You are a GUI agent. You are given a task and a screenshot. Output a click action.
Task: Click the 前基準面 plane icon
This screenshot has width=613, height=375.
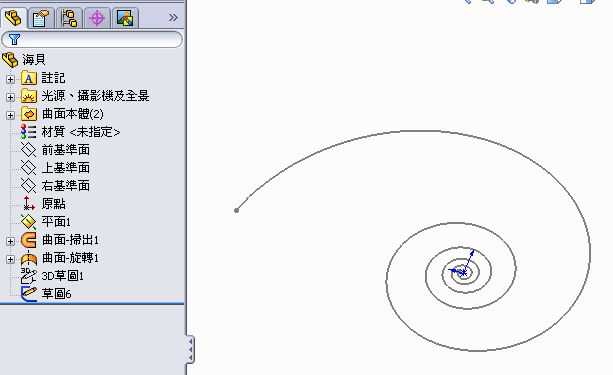coord(29,150)
